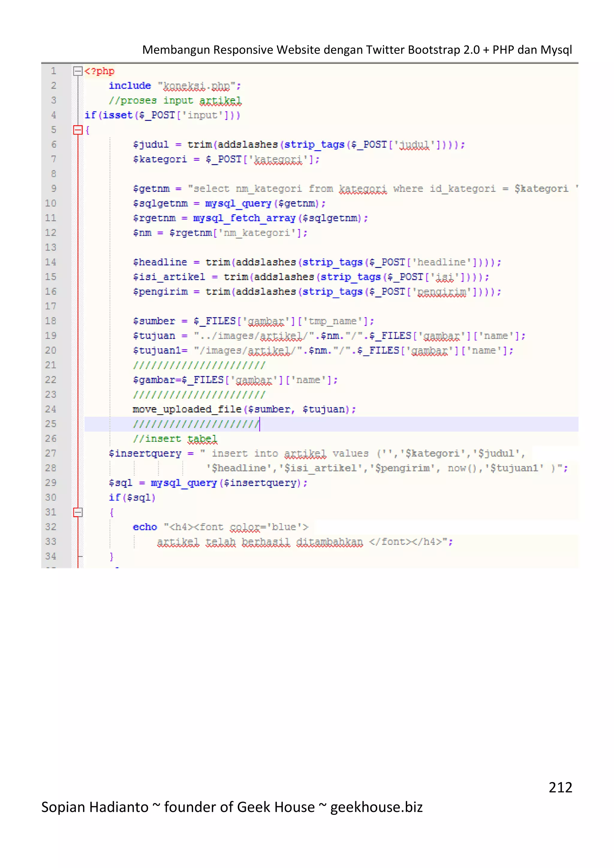The image size is (614, 868).
Task: Collapse the fold marker on line 31
Action: 78,512
